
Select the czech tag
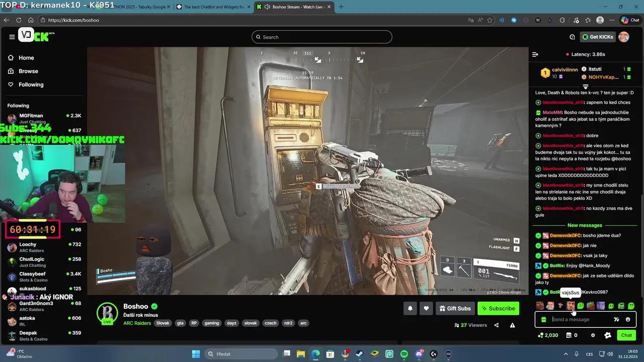(271, 323)
